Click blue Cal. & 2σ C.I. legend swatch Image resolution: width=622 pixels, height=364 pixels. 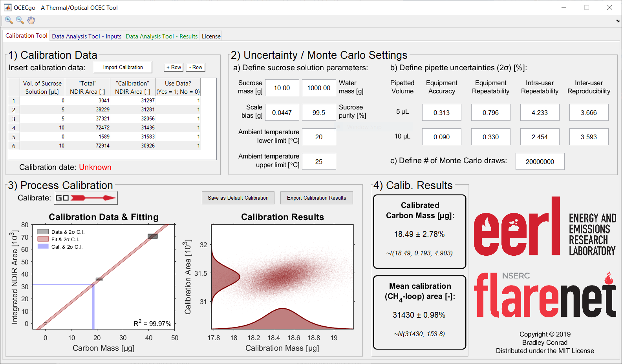click(x=43, y=247)
